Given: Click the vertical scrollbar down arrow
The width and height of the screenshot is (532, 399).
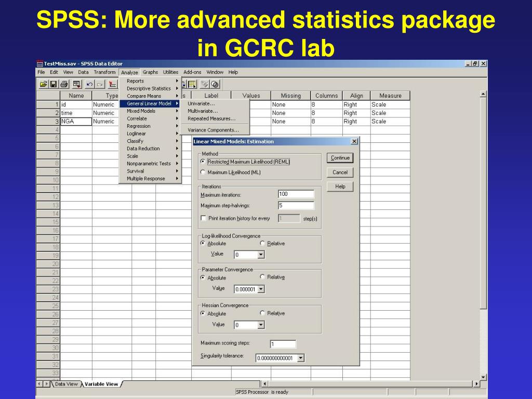Looking at the screenshot, I should pos(484,377).
